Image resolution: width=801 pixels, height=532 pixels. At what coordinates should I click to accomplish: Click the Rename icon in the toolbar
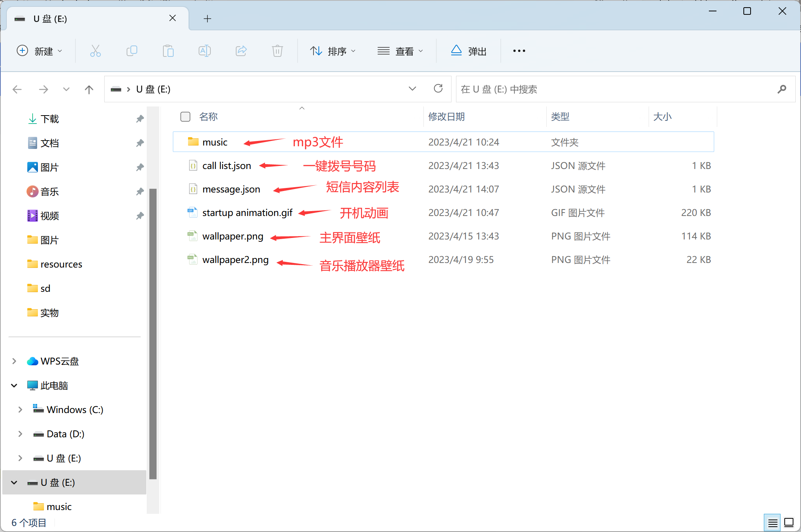pyautogui.click(x=205, y=51)
